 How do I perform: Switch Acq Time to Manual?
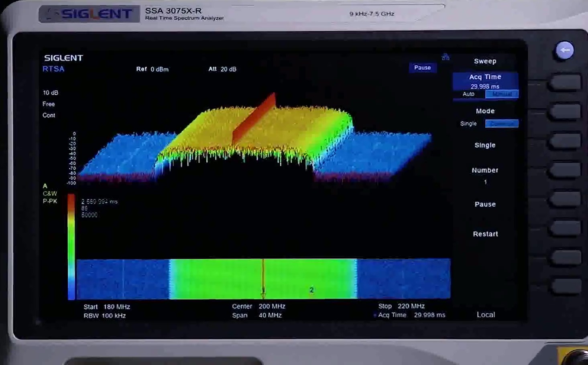point(502,94)
